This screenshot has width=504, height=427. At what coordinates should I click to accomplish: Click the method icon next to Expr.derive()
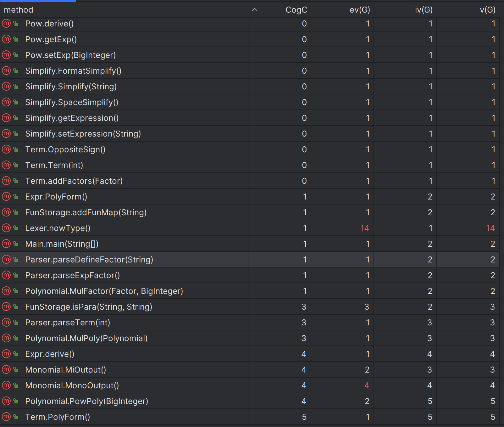[x=6, y=354]
